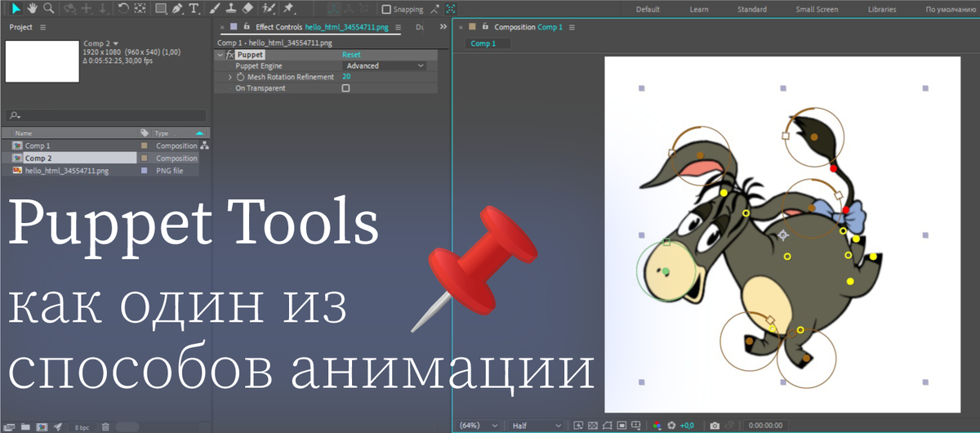Image resolution: width=980 pixels, height=433 pixels.
Task: Click the 0:00:00:00 timecode in viewer footer
Action: click(767, 426)
